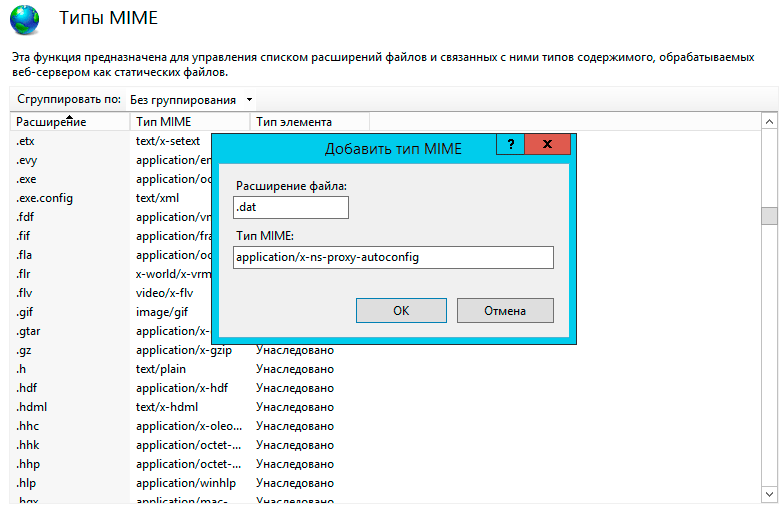Screen dimensions: 782x507
Task: Open the help question mark in dialog
Action: click(510, 145)
